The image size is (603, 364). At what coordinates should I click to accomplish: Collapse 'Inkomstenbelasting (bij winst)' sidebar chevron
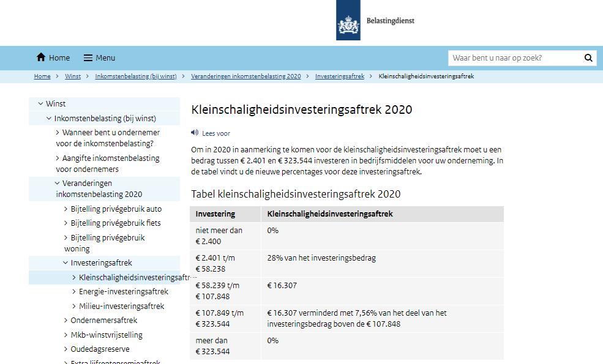[49, 119]
